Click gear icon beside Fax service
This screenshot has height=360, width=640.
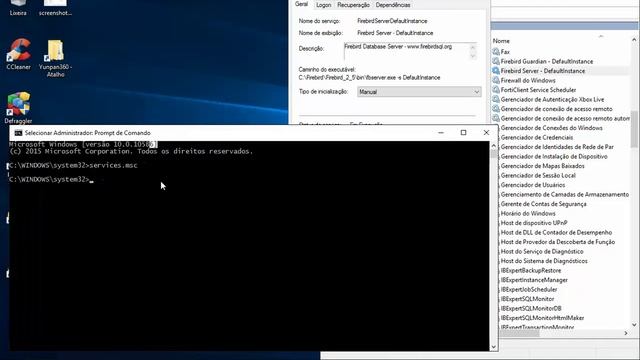(x=496, y=52)
